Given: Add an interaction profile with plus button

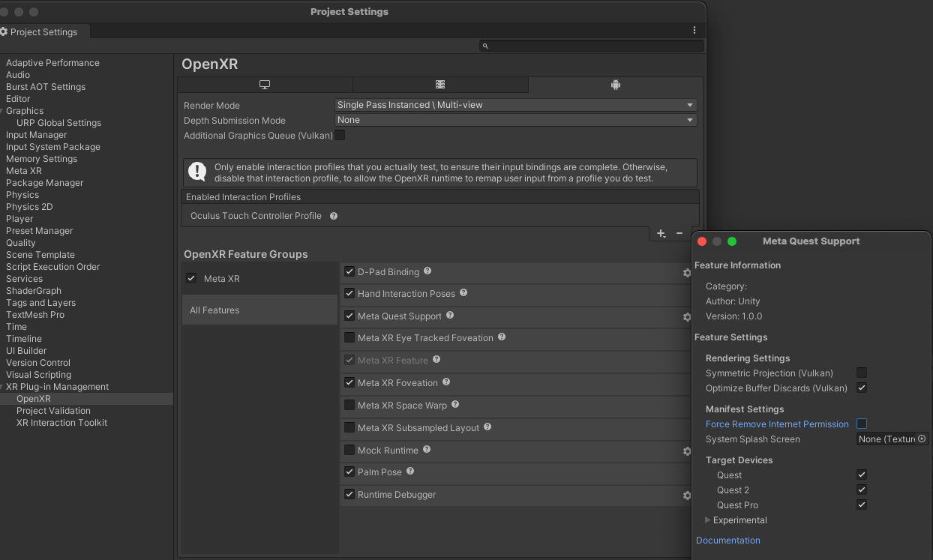Looking at the screenshot, I should point(661,234).
